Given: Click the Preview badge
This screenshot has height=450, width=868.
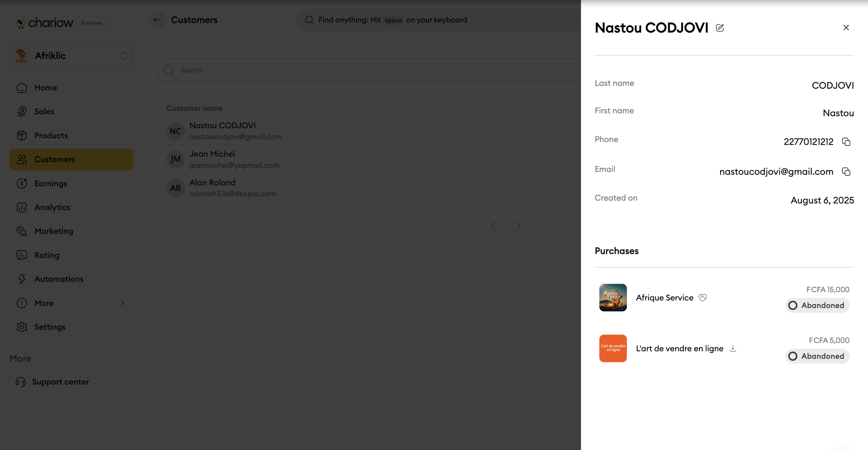Looking at the screenshot, I should click(x=91, y=23).
